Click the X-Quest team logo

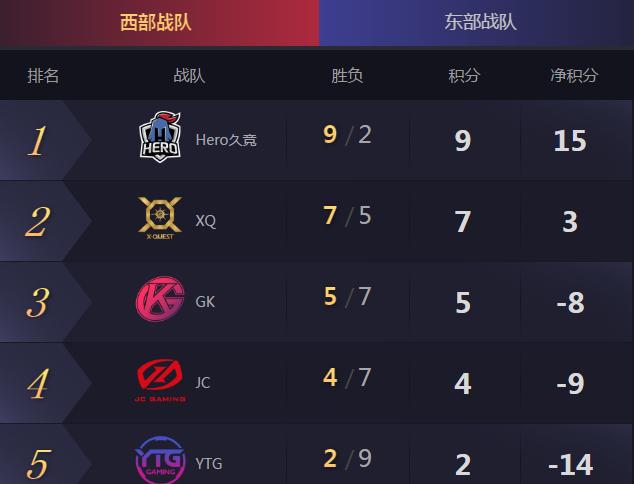coord(160,218)
